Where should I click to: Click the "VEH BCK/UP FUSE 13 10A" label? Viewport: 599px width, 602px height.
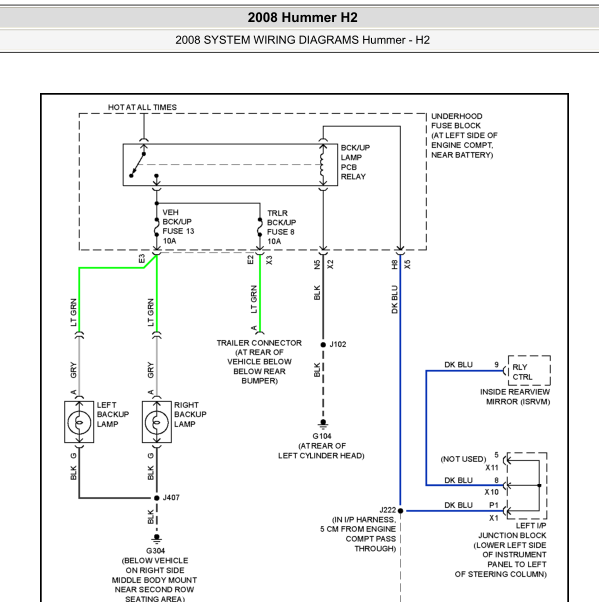(178, 227)
